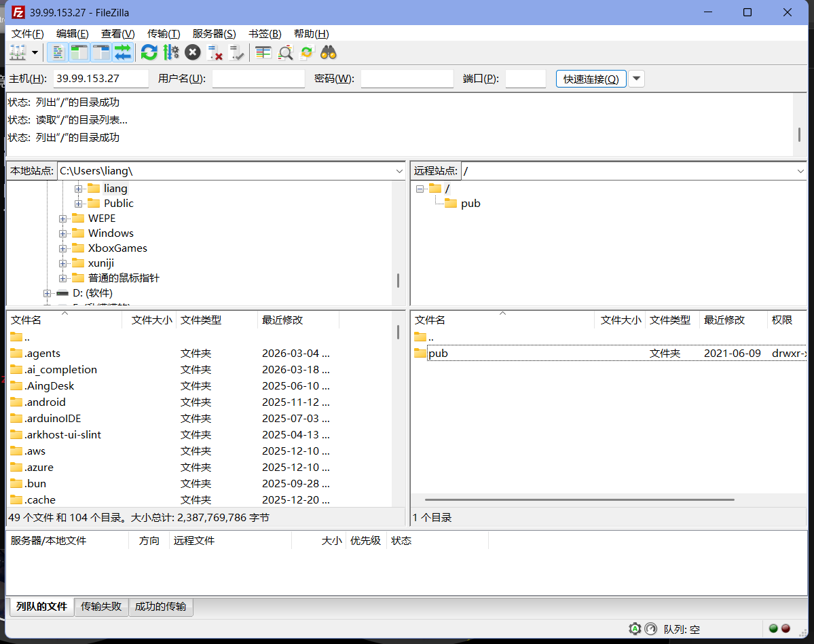This screenshot has width=814, height=644.
Task: Disconnect from current server icon
Action: [215, 52]
